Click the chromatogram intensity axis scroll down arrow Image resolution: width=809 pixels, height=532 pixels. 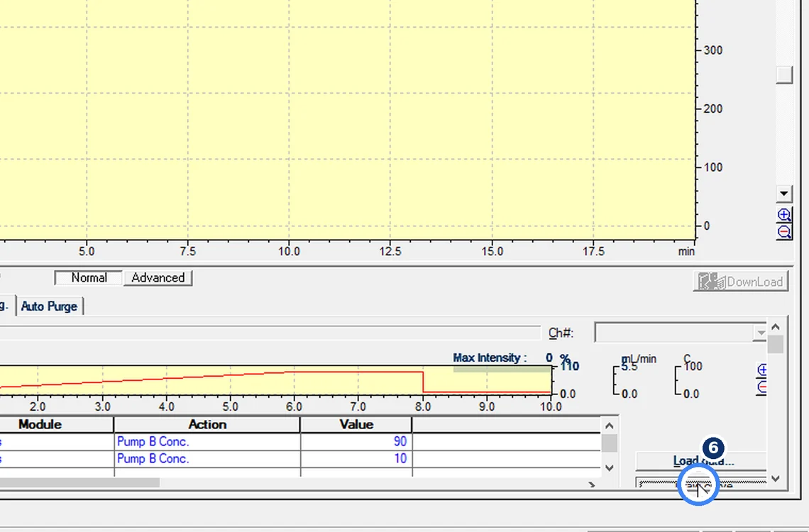click(x=783, y=194)
